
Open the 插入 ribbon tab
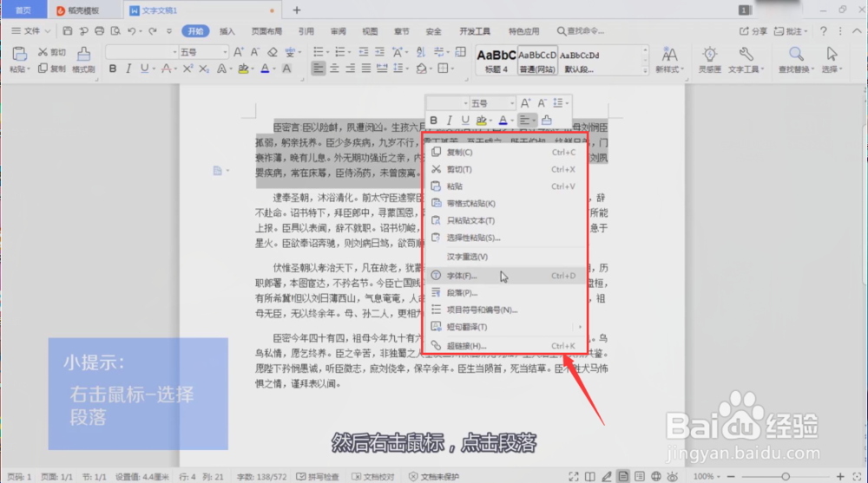click(227, 31)
